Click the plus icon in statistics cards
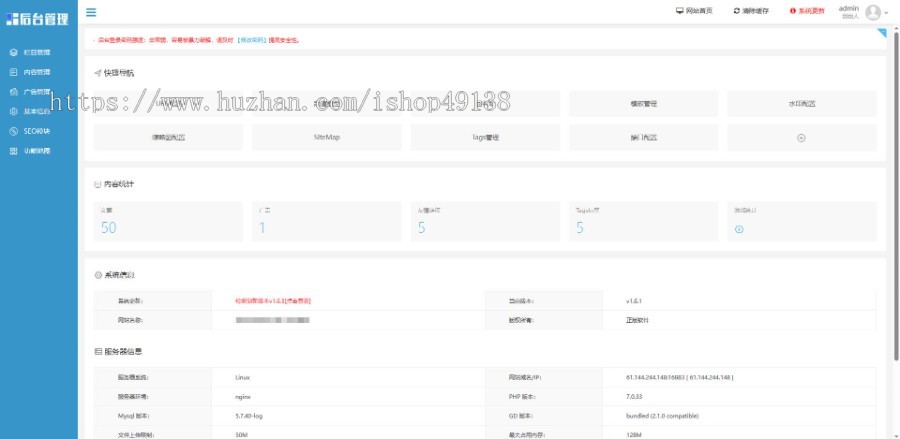This screenshot has width=900, height=439. (x=739, y=229)
